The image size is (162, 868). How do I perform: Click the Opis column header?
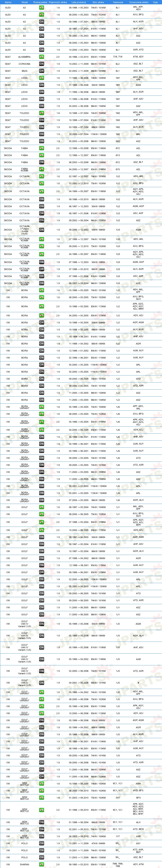[155, 2]
